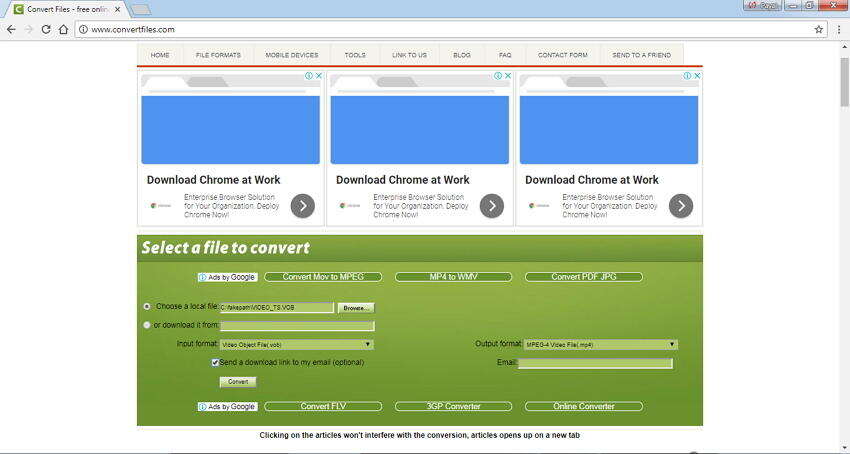Open the Output format dropdown

pos(601,344)
